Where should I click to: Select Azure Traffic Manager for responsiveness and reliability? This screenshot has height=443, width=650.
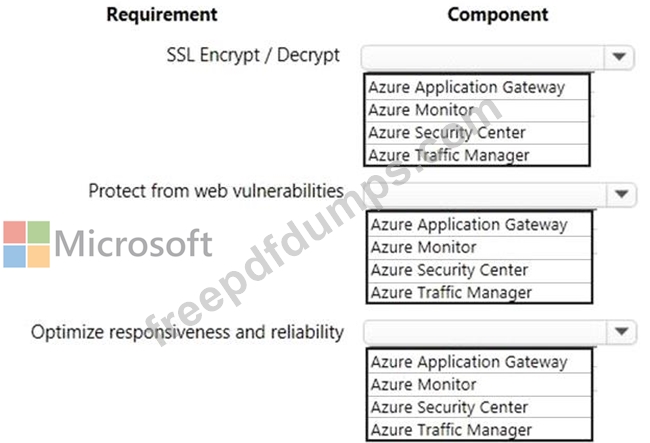479,430
